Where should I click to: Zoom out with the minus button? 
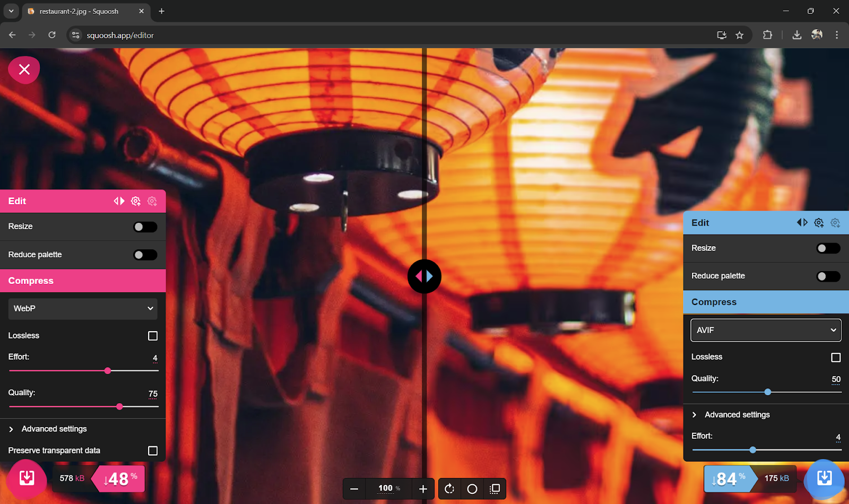[x=354, y=489]
